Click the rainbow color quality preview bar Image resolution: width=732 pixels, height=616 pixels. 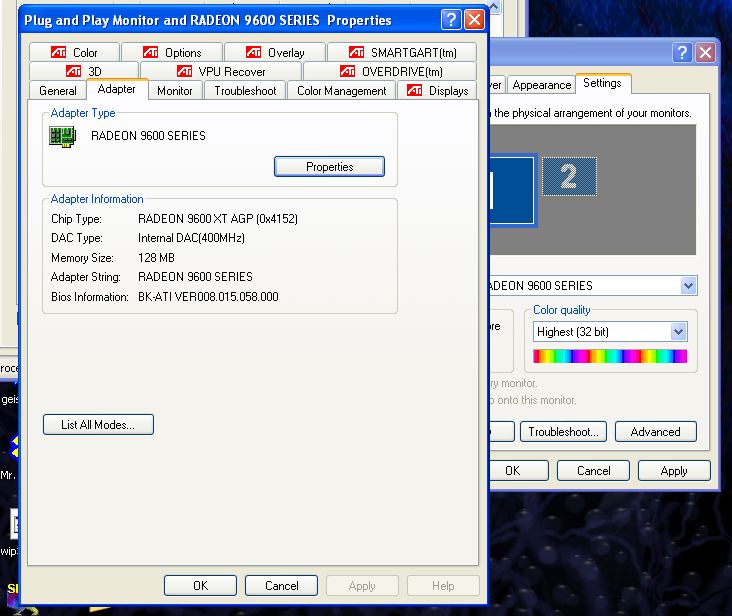(x=609, y=356)
